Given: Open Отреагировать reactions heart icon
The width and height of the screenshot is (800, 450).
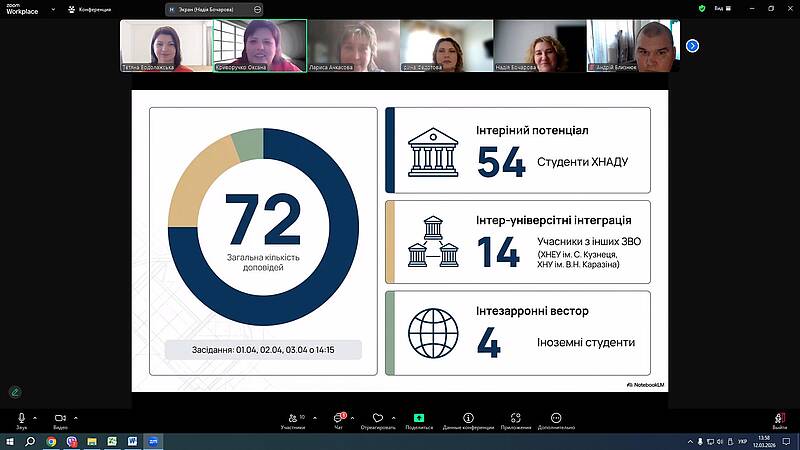Looking at the screenshot, I should [377, 418].
